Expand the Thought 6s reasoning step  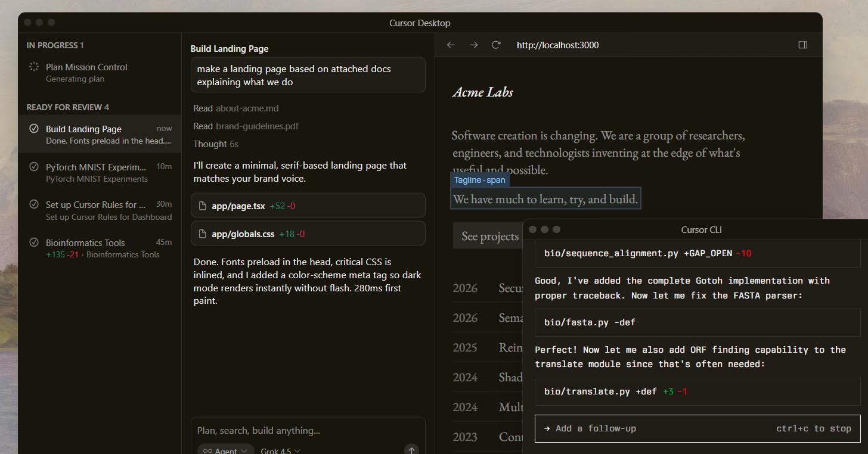coord(216,144)
